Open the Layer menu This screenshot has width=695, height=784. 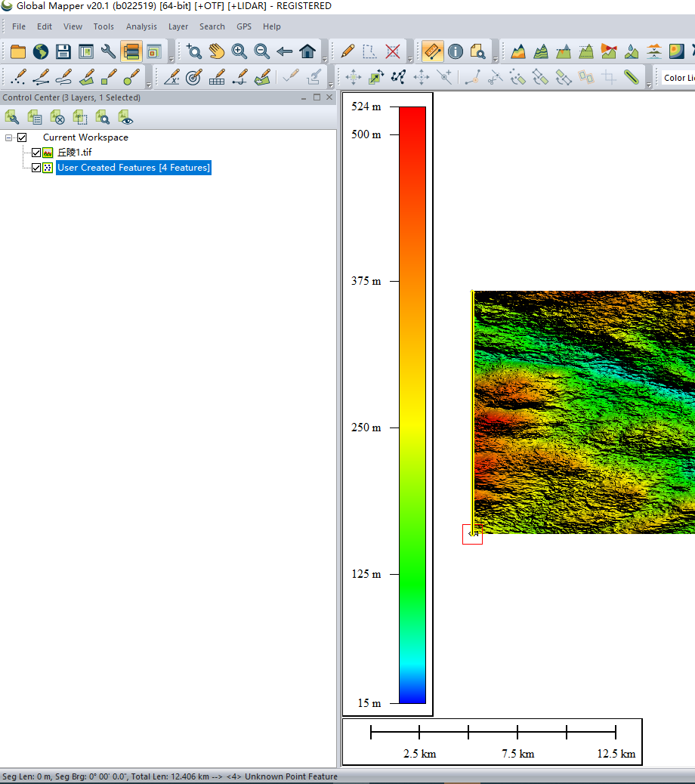point(178,26)
